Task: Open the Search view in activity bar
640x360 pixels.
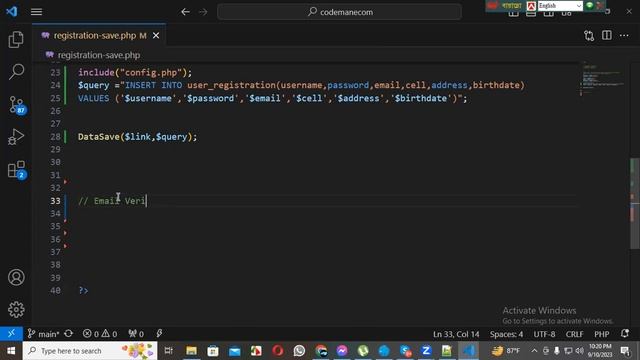Action: [x=16, y=72]
